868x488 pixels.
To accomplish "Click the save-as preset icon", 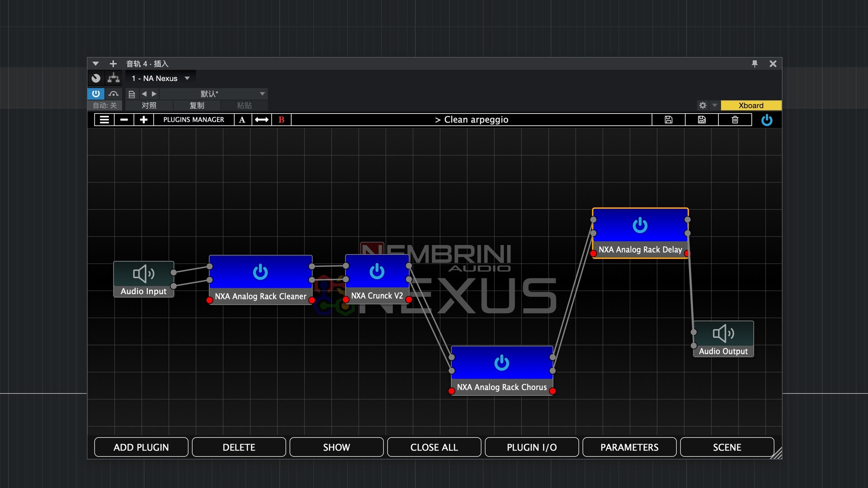I will (x=702, y=120).
